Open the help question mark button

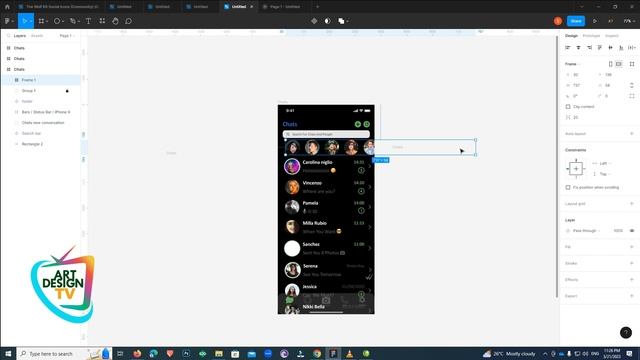626,333
